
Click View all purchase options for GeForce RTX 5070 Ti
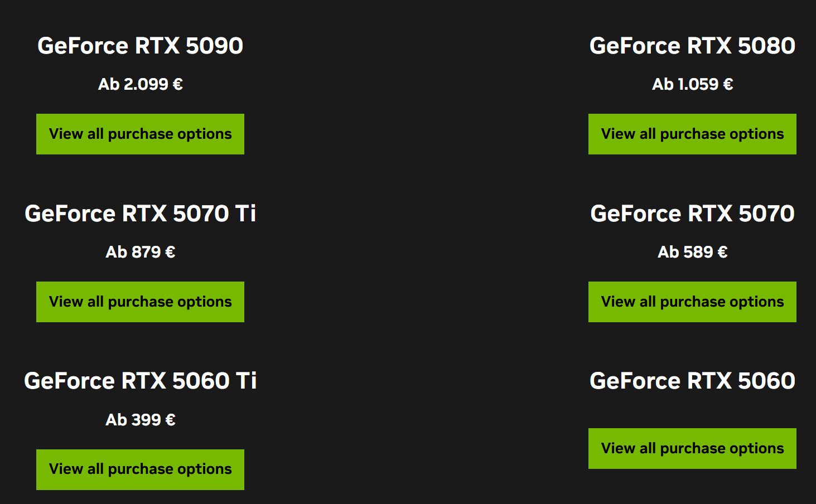coord(140,302)
